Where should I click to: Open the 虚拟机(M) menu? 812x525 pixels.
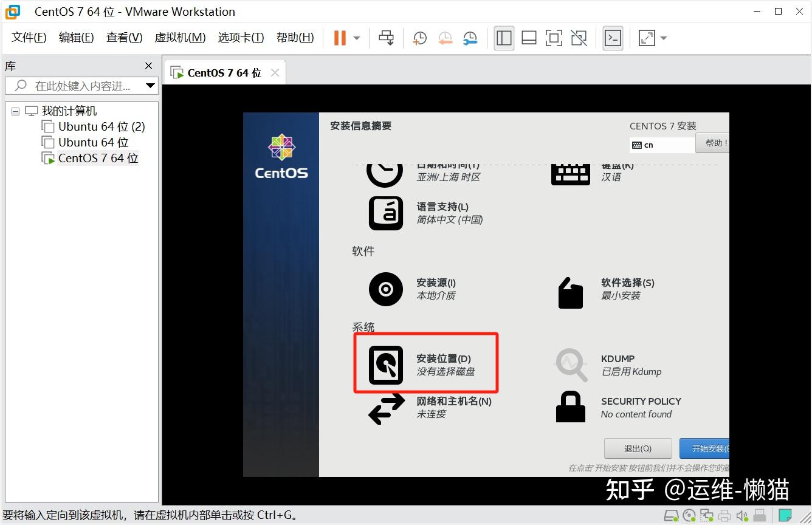(180, 38)
